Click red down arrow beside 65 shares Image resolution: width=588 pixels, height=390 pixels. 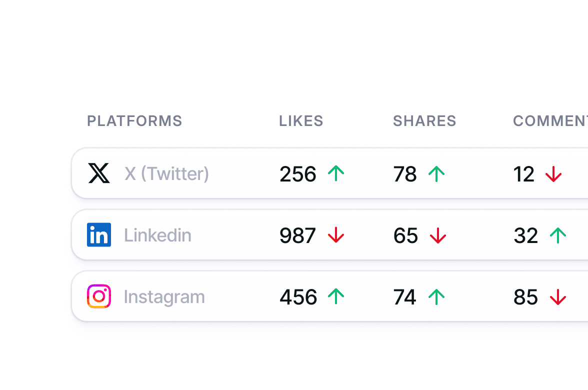coord(438,235)
